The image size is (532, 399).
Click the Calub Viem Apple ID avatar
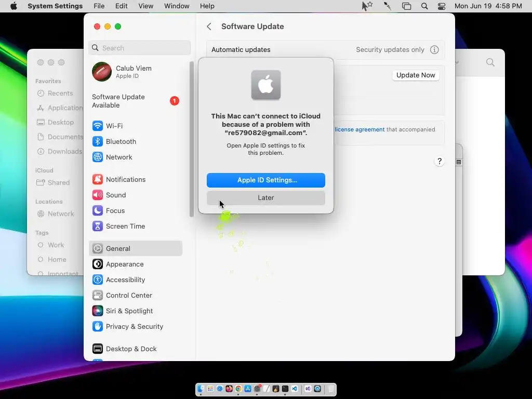pos(101,72)
